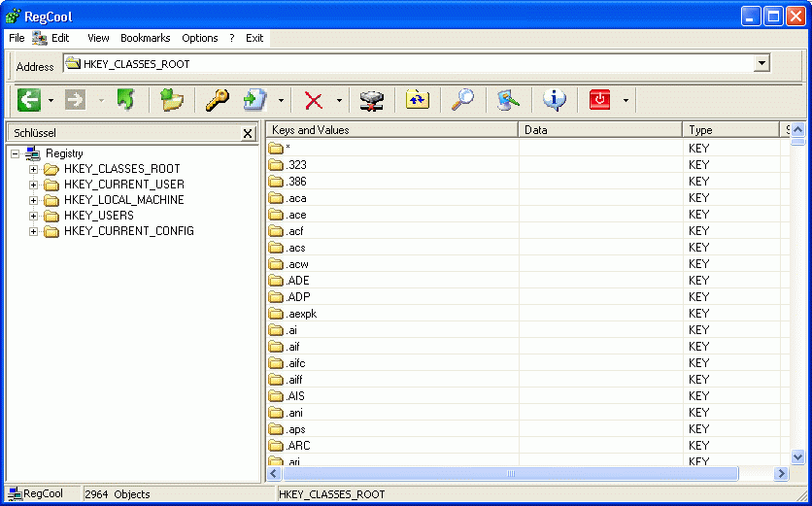Select the .aexpk key row
This screenshot has width=812, height=506.
[528, 314]
